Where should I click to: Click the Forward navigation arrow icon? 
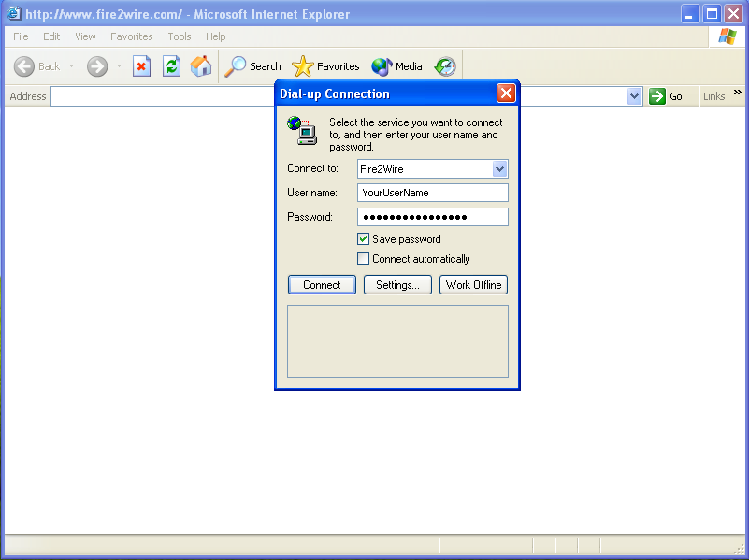97,66
